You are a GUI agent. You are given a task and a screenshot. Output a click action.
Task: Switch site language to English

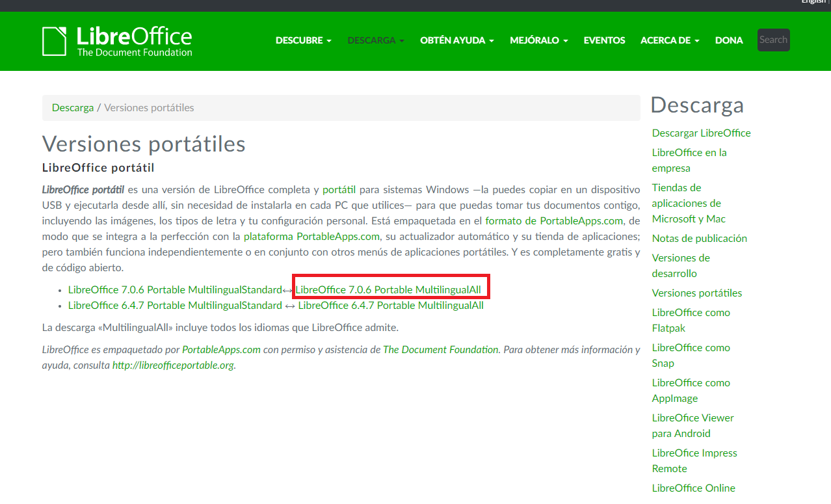tap(813, 2)
